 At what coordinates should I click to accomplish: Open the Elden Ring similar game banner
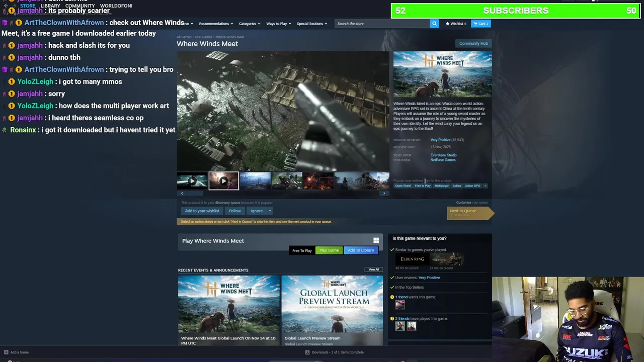[412, 259]
